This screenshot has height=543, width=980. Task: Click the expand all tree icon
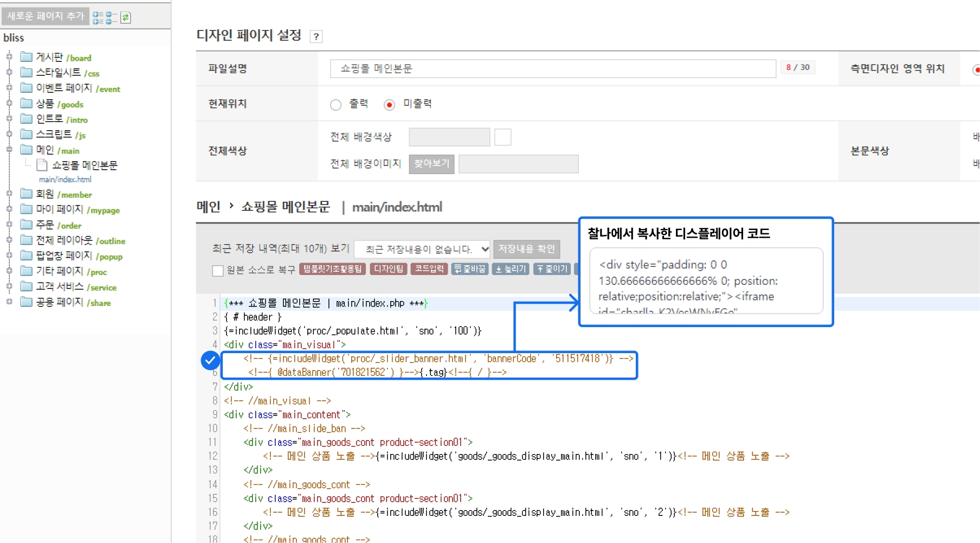click(x=98, y=17)
